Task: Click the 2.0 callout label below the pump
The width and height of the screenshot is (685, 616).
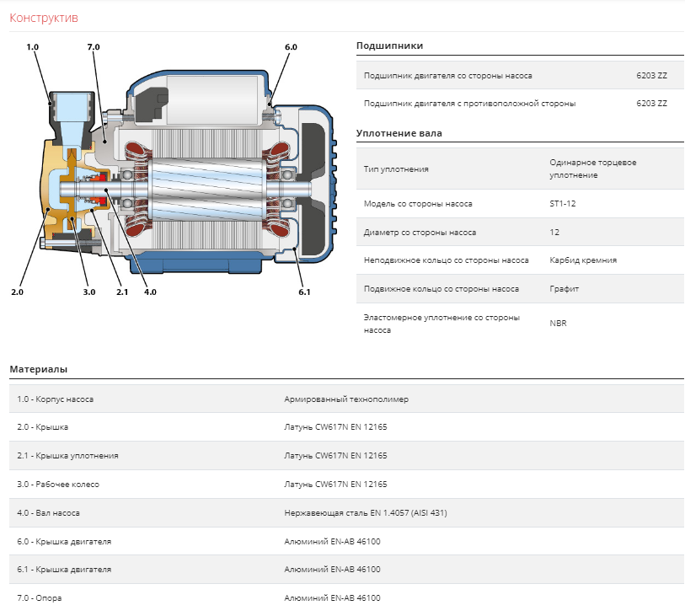Action: pos(17,292)
